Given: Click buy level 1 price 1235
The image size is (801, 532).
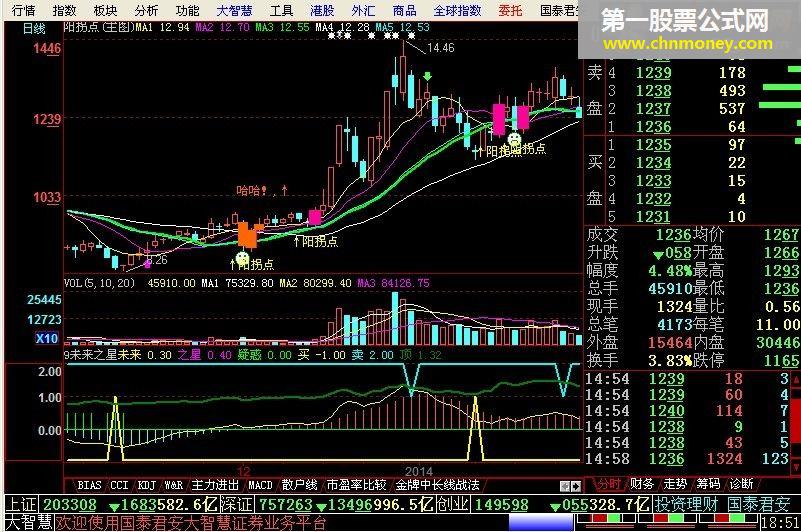Looking at the screenshot, I should 653,145.
